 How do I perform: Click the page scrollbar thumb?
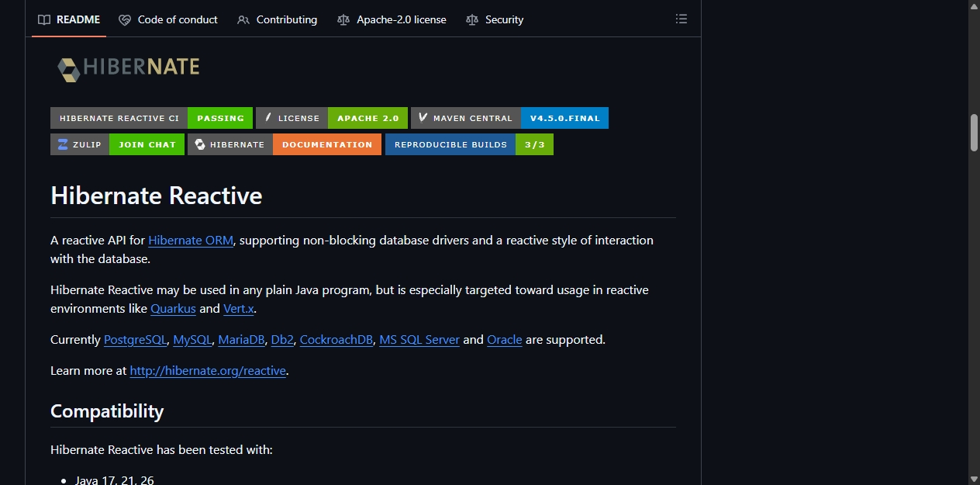coord(975,133)
